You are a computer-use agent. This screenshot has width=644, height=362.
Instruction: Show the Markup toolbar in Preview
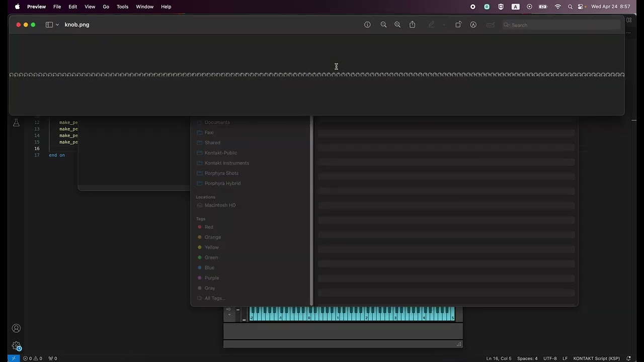473,25
